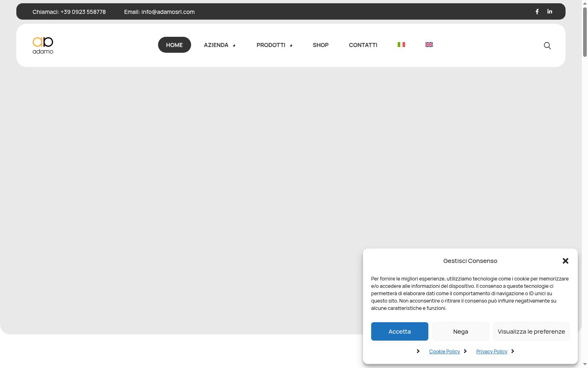
Task: Click the Adamo logo
Action: [x=43, y=45]
